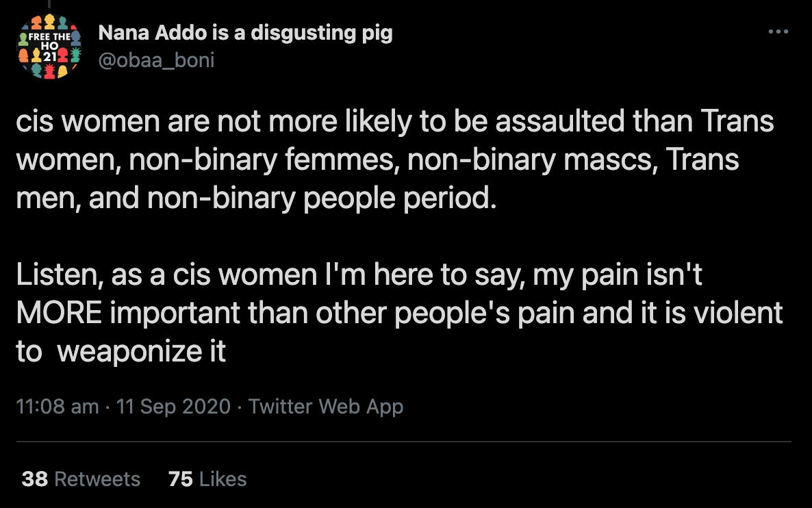Click the horizontal divider above retweet counts
The image size is (812, 508).
click(x=404, y=442)
